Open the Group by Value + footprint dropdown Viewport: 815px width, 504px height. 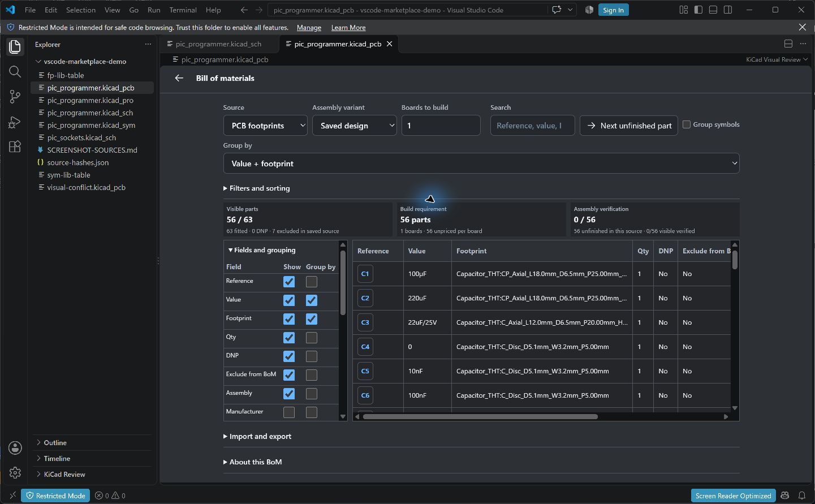481,163
